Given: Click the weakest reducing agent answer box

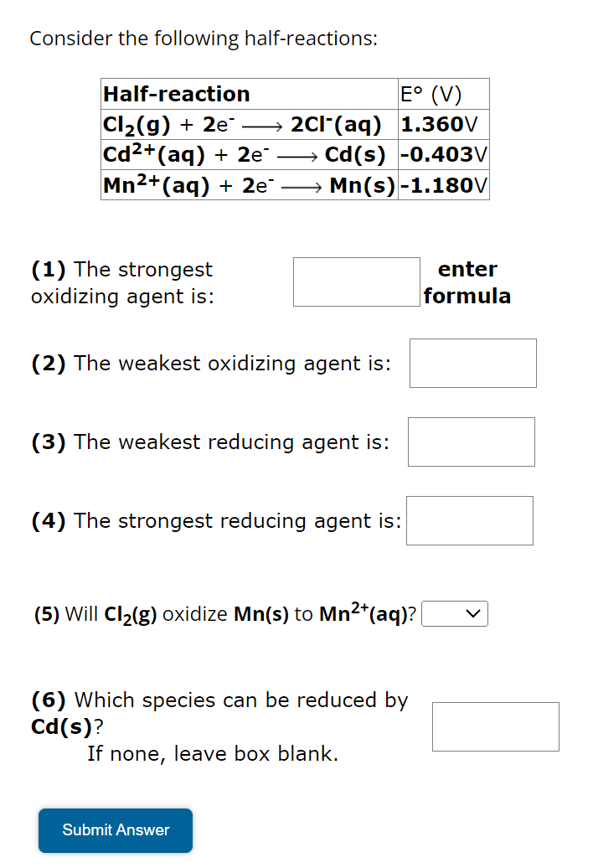Looking at the screenshot, I should [471, 442].
